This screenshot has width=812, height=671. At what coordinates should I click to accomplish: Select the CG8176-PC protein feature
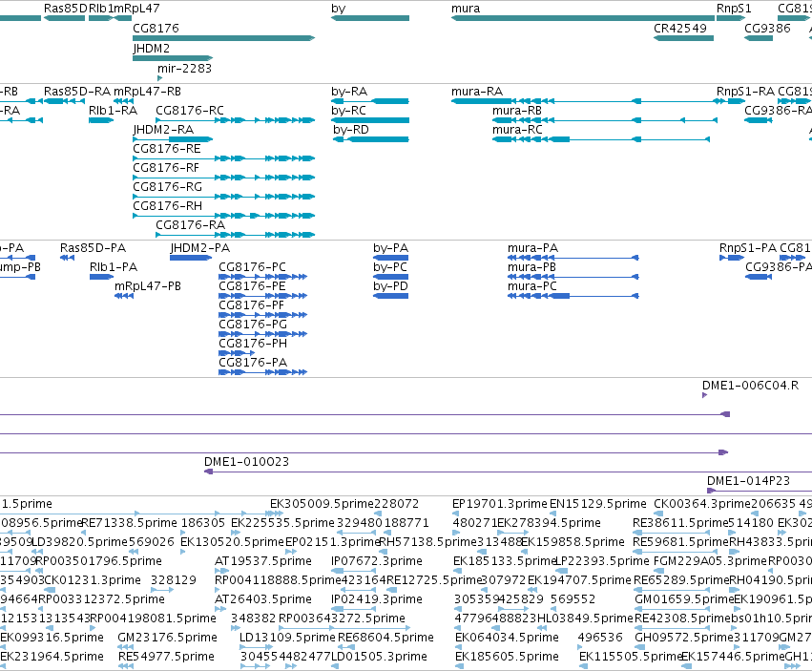[263, 277]
